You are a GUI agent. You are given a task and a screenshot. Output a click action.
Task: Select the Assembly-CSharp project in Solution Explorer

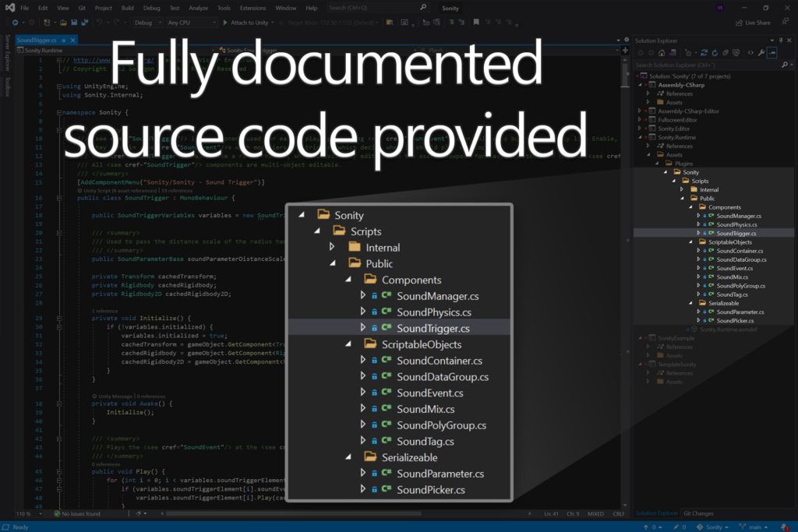tap(681, 85)
